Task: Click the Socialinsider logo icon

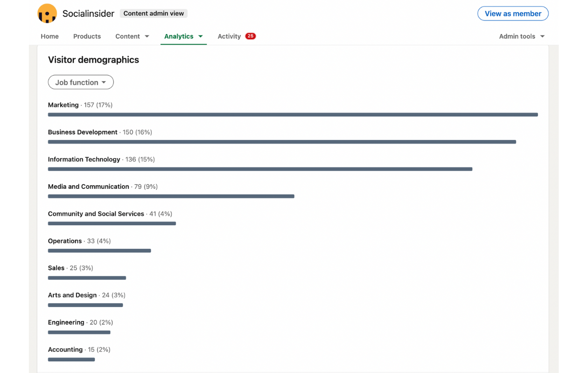Action: (47, 14)
